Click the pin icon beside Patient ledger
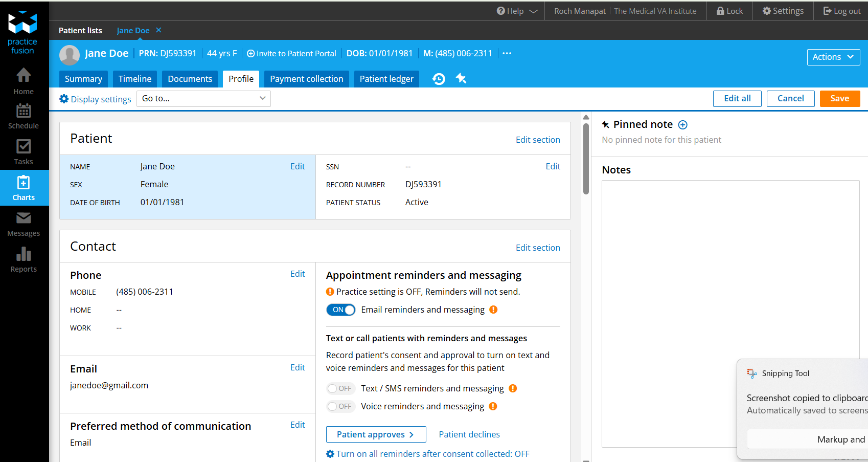Screen dimensions: 868x462 (x=461, y=78)
